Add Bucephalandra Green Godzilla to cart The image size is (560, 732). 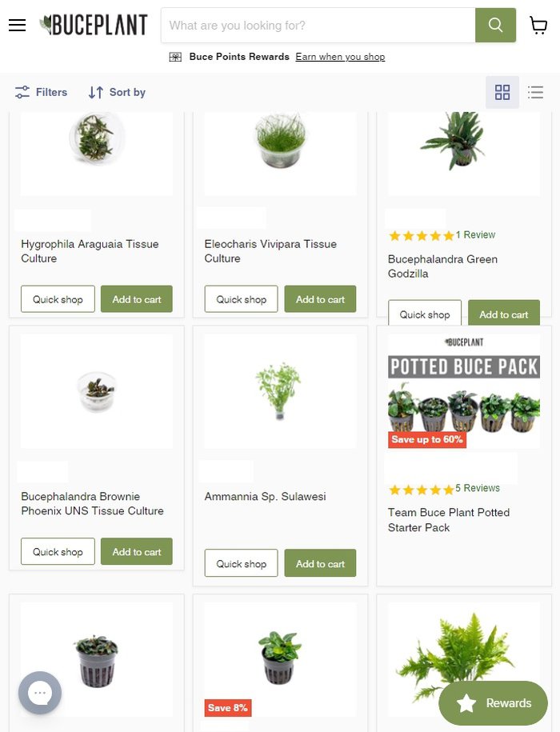[x=504, y=314]
